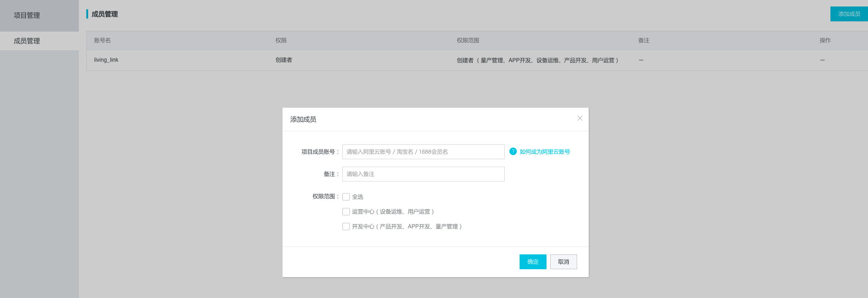Click the blue question mark help icon

click(513, 151)
